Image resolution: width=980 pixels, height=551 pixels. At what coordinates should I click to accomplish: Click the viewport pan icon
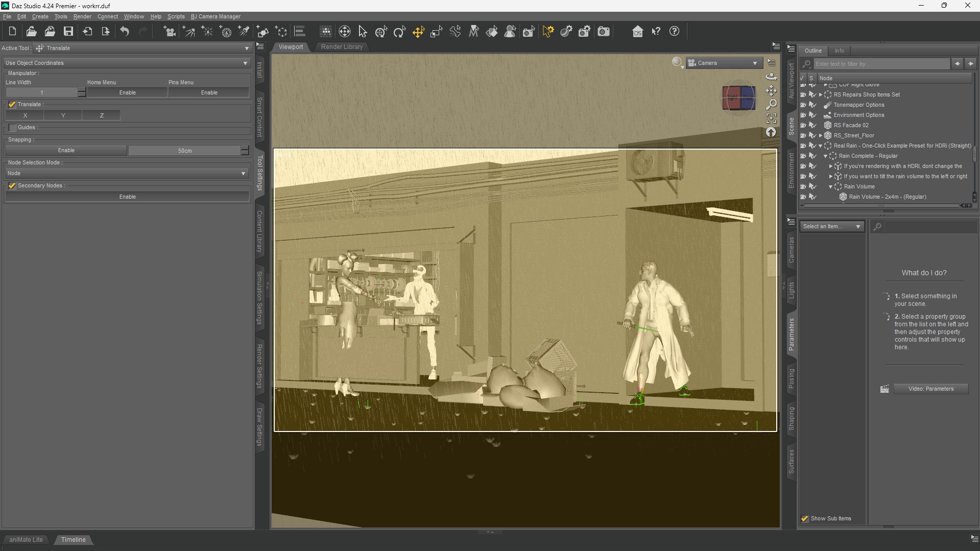tap(771, 90)
